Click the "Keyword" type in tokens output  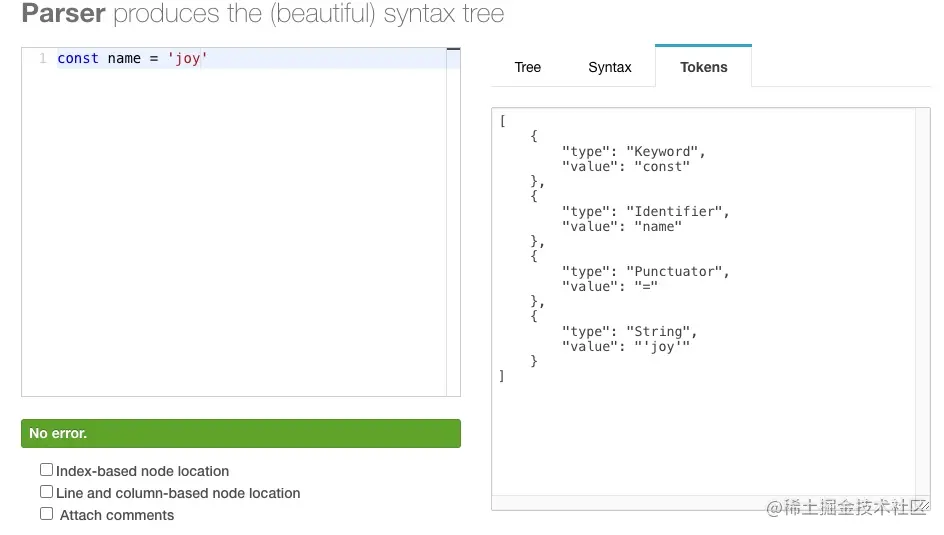click(x=662, y=152)
